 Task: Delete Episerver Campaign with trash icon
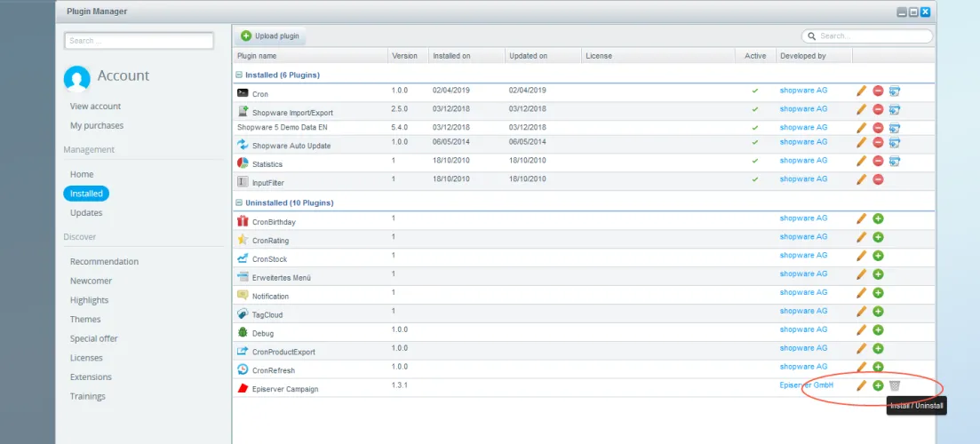895,386
